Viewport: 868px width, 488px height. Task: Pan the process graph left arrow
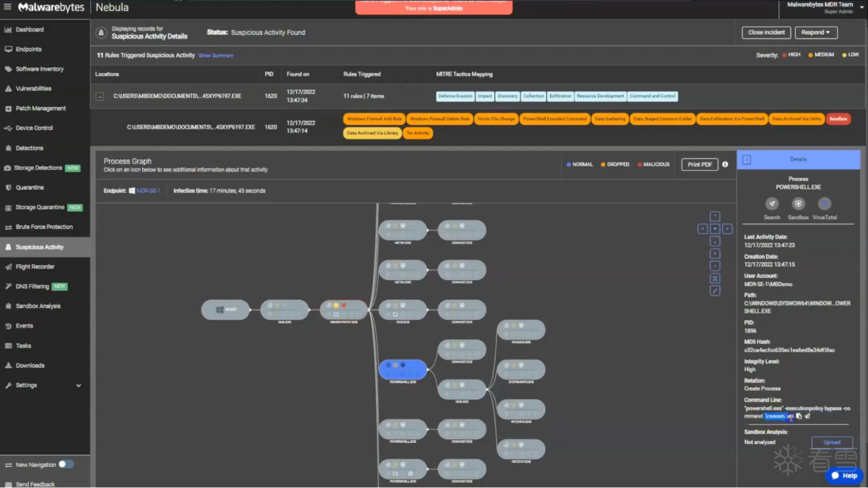703,229
